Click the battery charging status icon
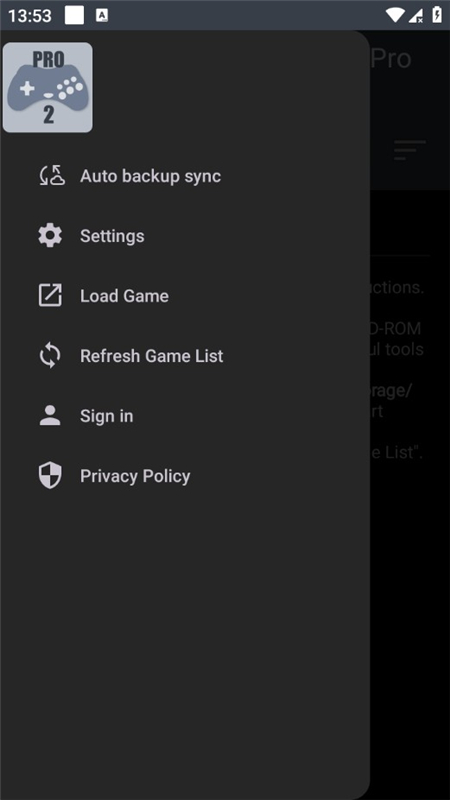Viewport: 450px width, 800px height. [x=437, y=15]
